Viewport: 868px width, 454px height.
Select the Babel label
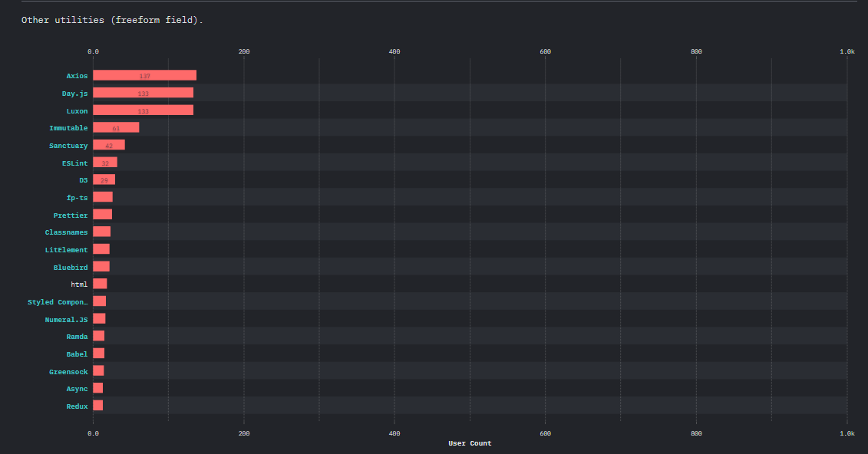[77, 354]
